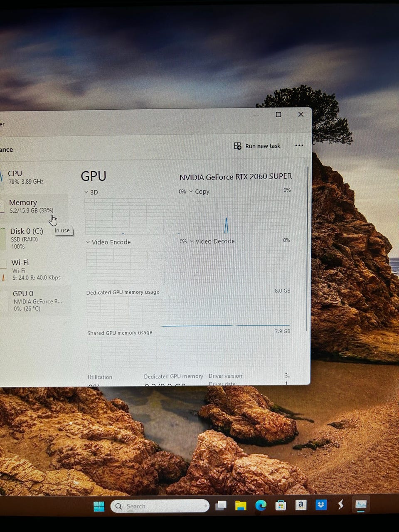Screen dimensions: 399x532
Task: Open the 3D engine graph dropdown
Action: (86, 192)
